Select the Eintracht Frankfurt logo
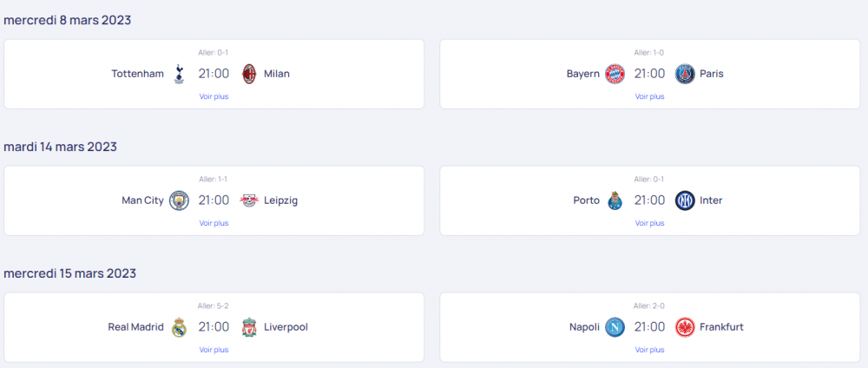 pos(685,327)
